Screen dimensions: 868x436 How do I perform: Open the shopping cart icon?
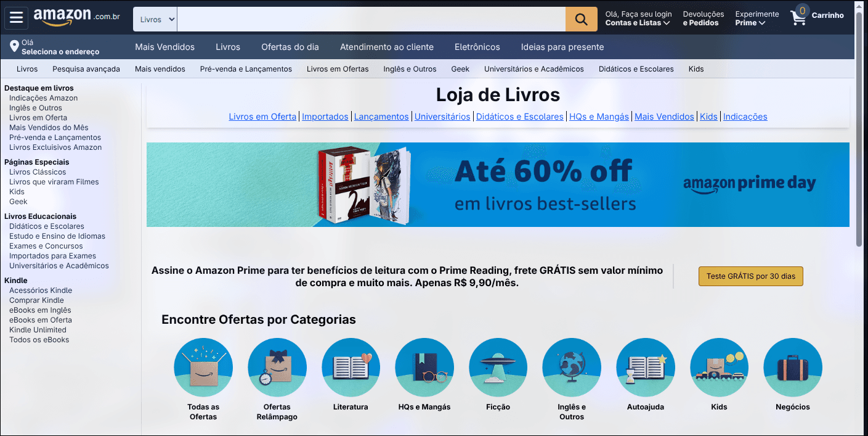pyautogui.click(x=799, y=16)
